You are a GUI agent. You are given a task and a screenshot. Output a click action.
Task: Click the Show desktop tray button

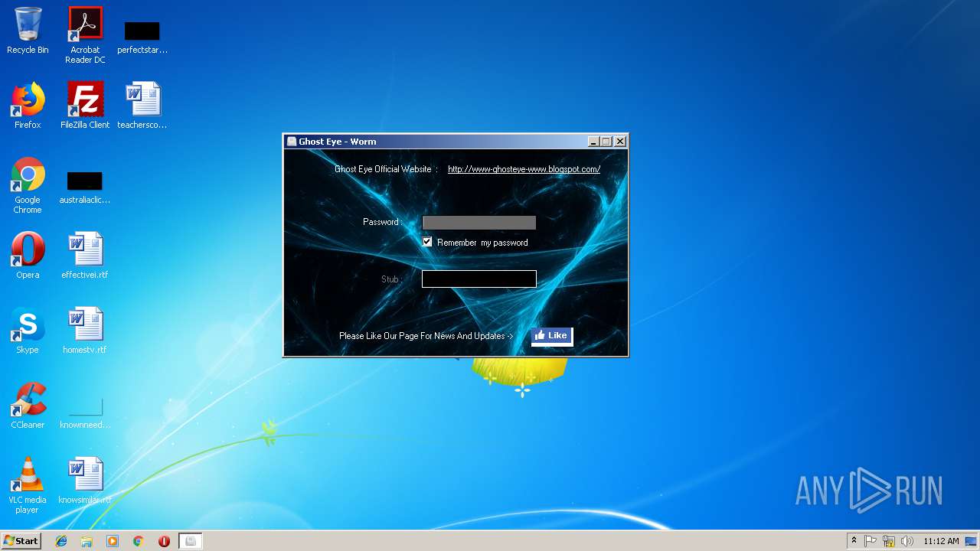(x=972, y=541)
